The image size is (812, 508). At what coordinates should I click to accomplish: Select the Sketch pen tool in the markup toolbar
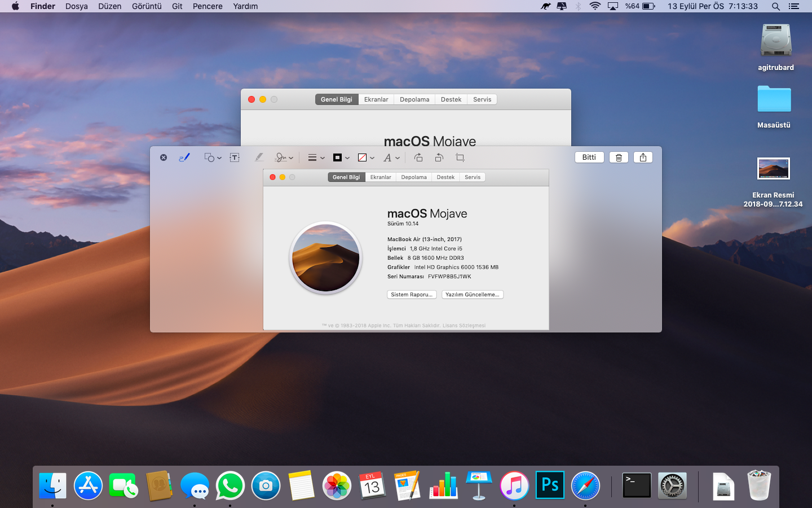184,157
